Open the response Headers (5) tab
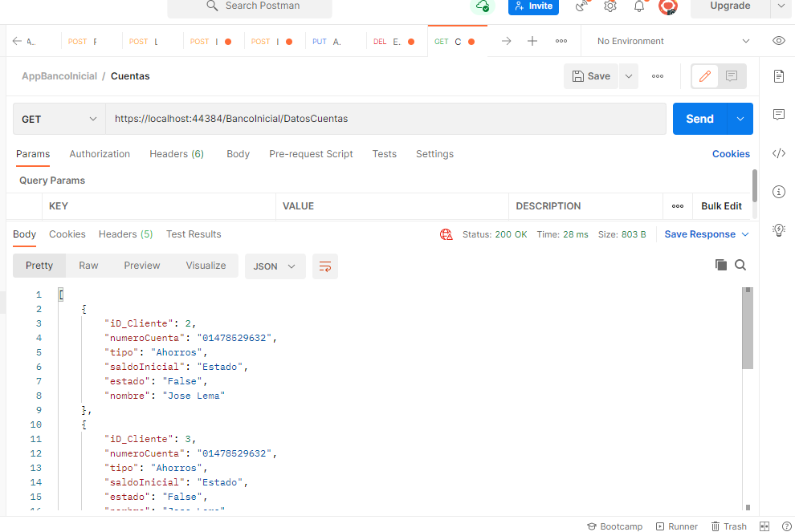 125,234
